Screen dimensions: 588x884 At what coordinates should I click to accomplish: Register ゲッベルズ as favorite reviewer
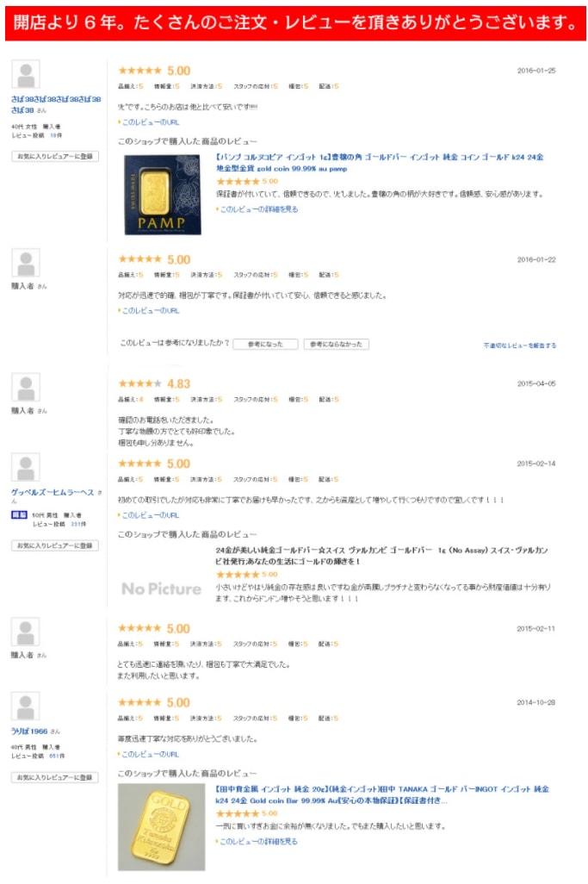[x=55, y=545]
